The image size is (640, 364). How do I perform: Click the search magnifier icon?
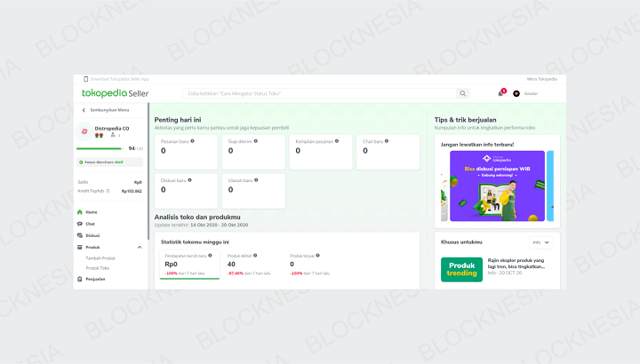462,93
